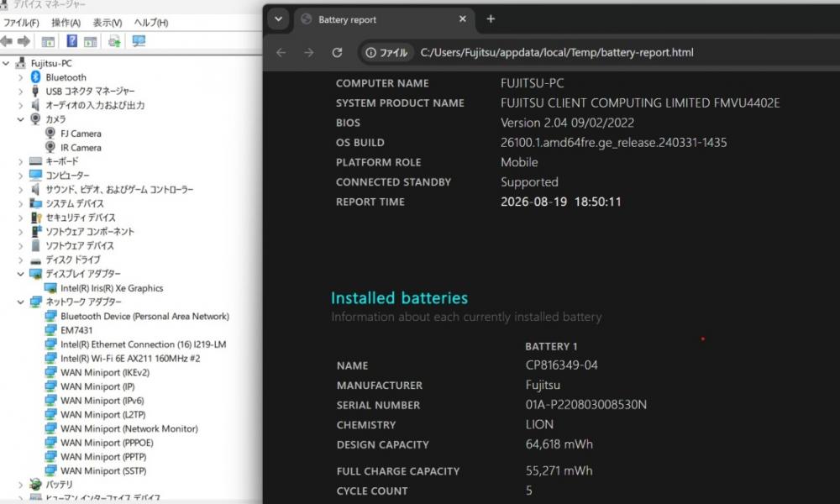The image size is (840, 504).
Task: Click the Bluetooth icon in device tree
Action: 35,77
